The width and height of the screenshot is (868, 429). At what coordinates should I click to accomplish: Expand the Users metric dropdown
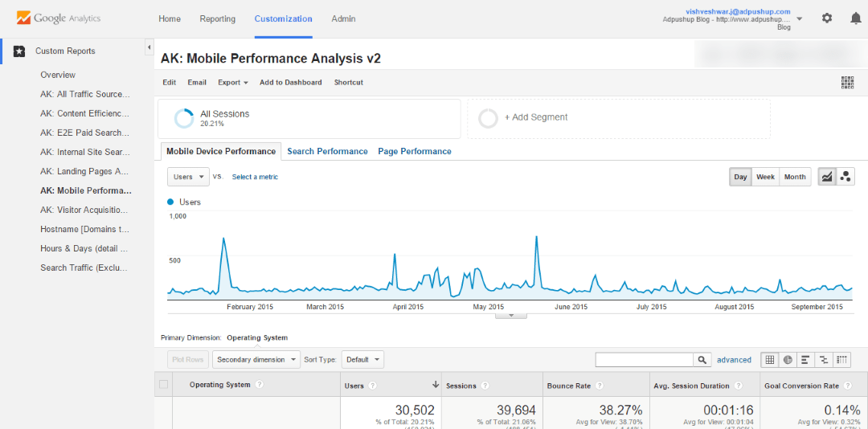pos(188,177)
